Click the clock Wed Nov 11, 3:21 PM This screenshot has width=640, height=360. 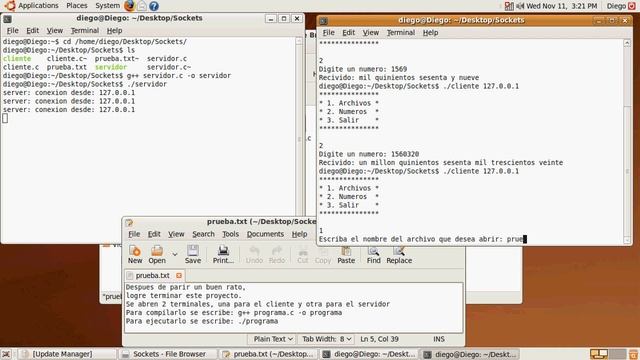click(561, 6)
